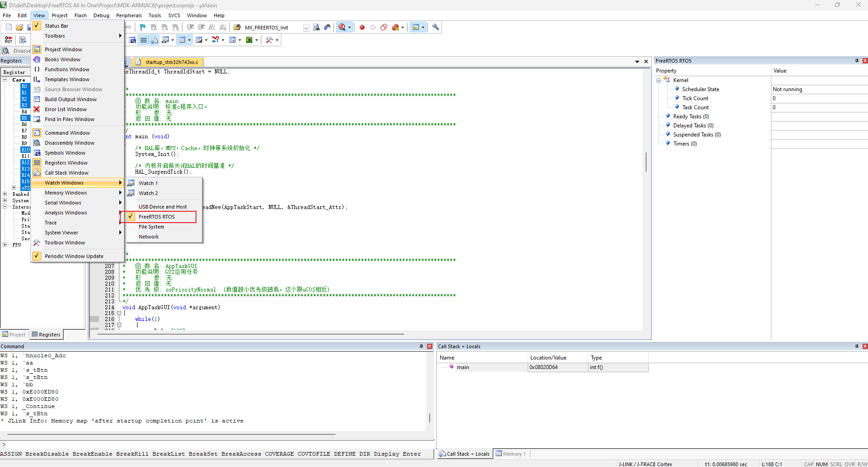
Task: Click the Registers Window toolbar icon
Action: tap(143, 40)
